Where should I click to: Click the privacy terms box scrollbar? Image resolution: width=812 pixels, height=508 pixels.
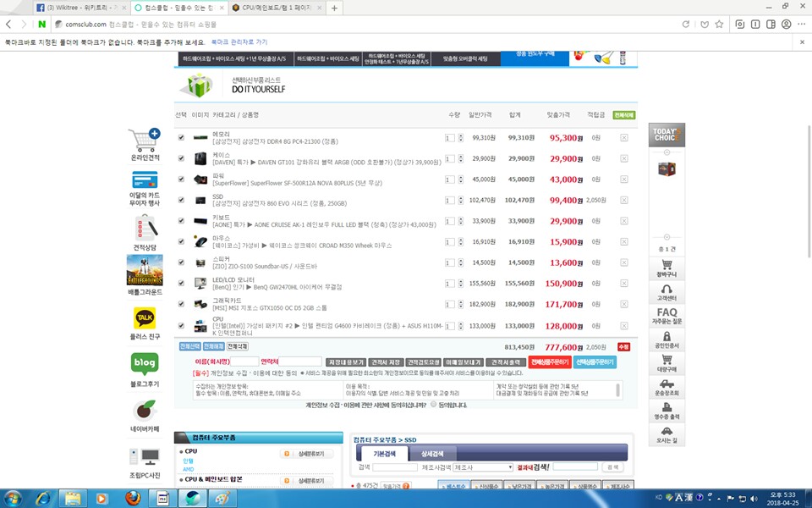pyautogui.click(x=617, y=389)
